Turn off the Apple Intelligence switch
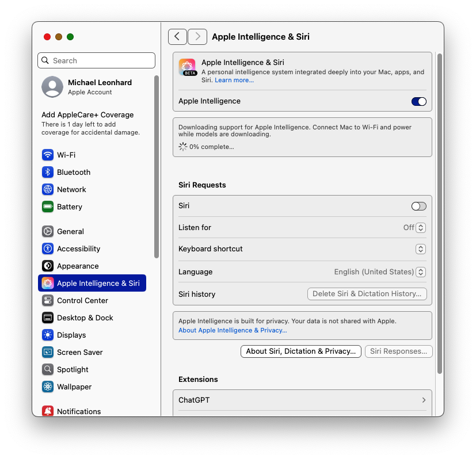 [419, 101]
